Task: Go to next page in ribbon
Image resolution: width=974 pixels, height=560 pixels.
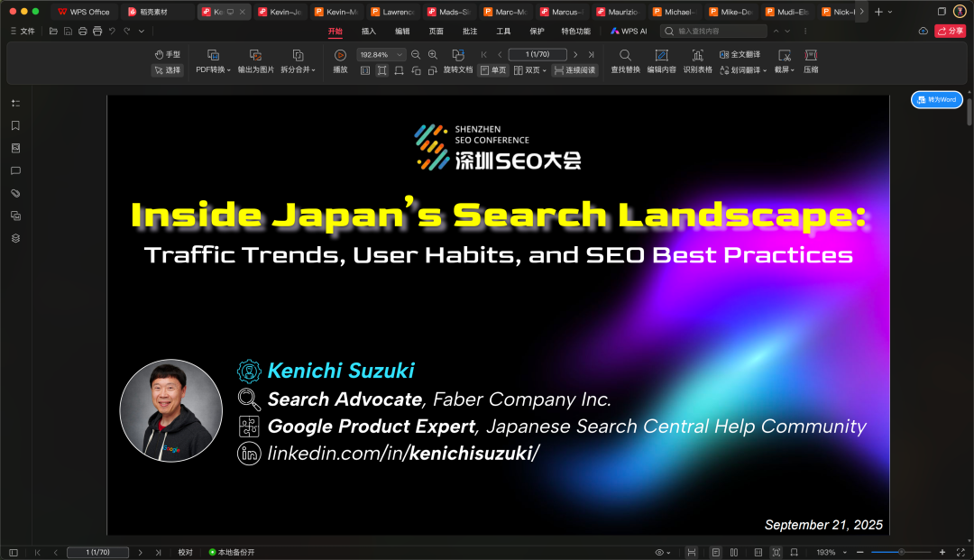Action: click(x=575, y=55)
